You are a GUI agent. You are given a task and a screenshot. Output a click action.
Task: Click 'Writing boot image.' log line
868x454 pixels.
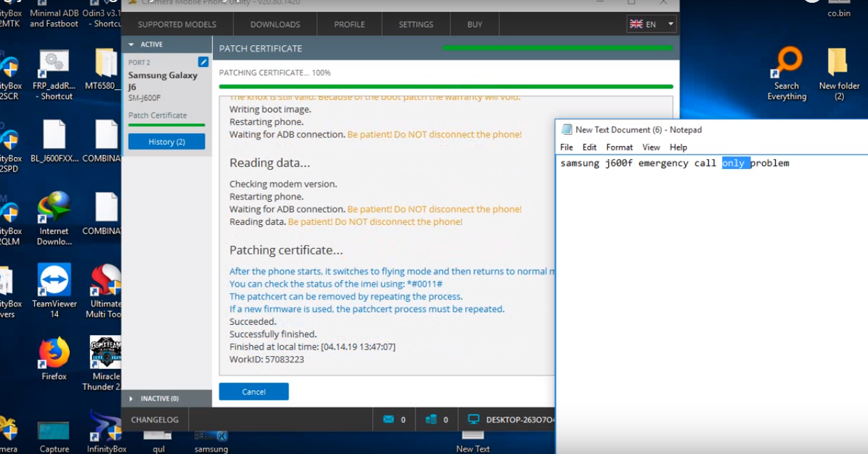click(x=270, y=109)
